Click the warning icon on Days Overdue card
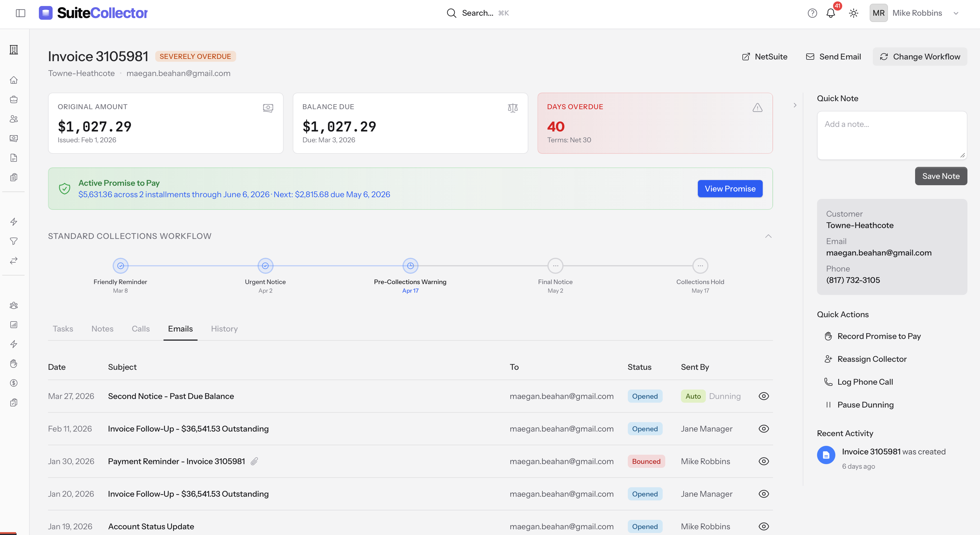 [757, 108]
